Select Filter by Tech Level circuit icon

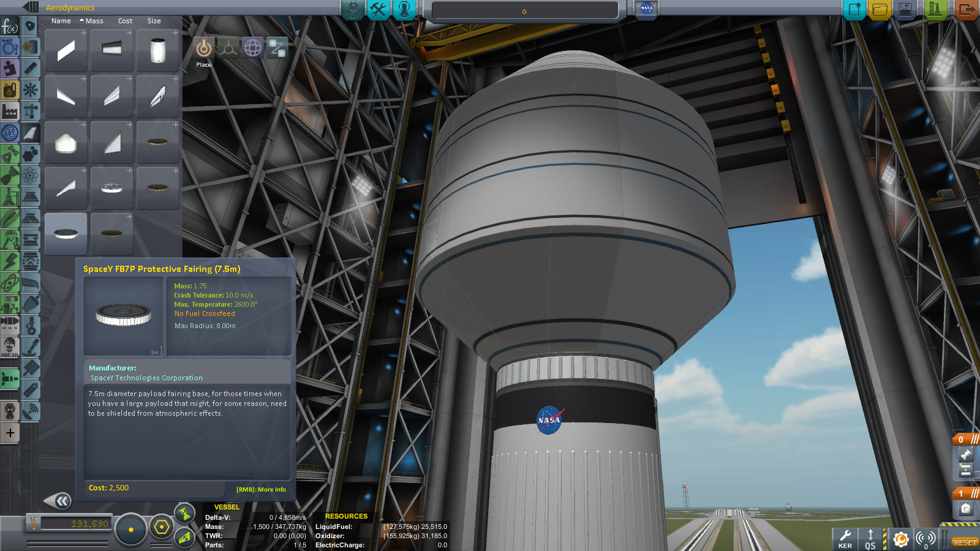click(x=10, y=132)
